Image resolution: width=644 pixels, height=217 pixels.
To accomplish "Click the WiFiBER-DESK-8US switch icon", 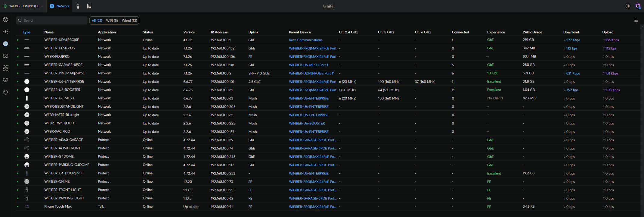I will 27,48.
